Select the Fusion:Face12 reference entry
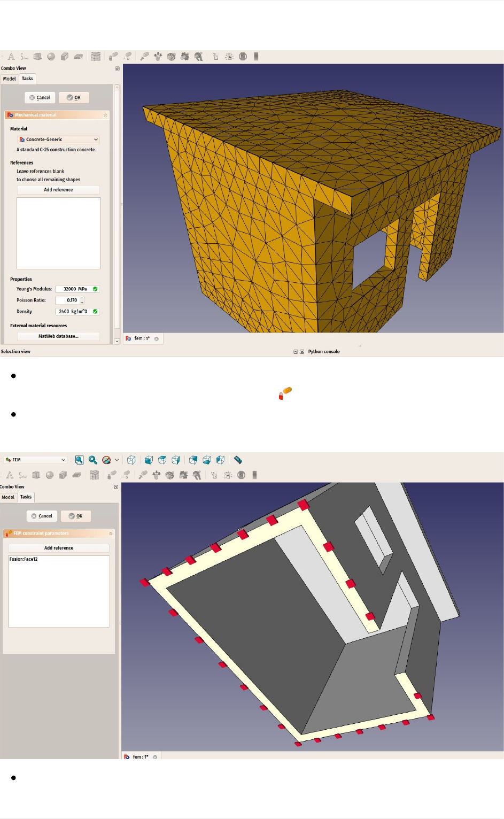 (24, 559)
